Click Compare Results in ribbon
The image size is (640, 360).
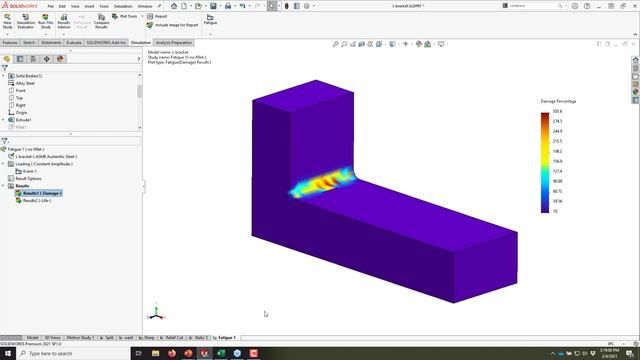point(101,20)
